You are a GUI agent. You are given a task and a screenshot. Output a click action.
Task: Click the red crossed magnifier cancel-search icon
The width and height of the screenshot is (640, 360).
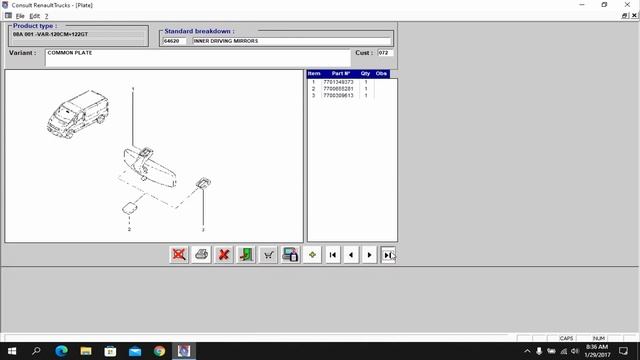[x=179, y=255]
